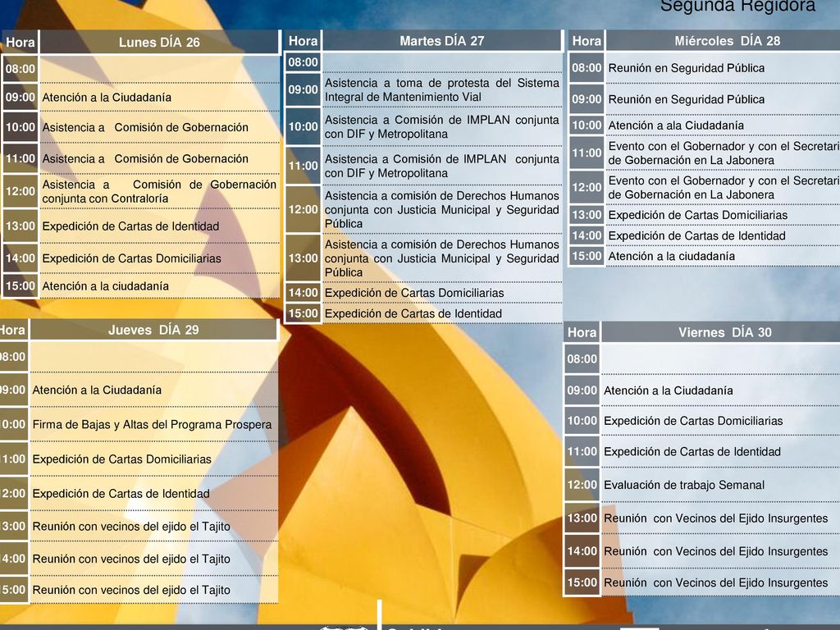Select Viernes 14:00 "Vecinos del Ejido Insurgentes" entry
The height and width of the screenshot is (630, 840).
[721, 551]
